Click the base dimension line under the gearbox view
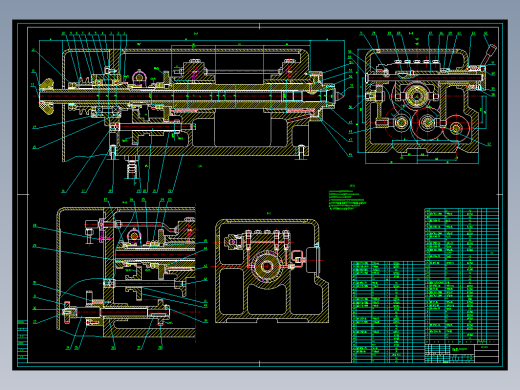520x390 pixels. (x=422, y=163)
